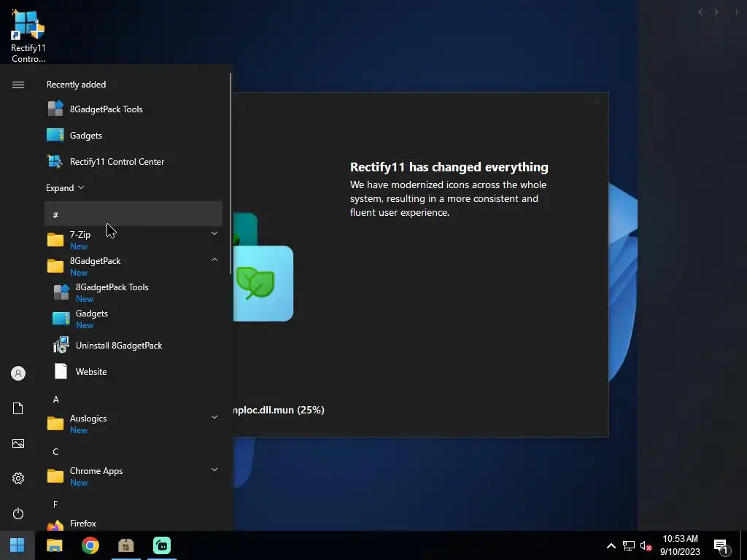
Task: Expand the 7-Zip folder chevron
Action: pos(214,233)
